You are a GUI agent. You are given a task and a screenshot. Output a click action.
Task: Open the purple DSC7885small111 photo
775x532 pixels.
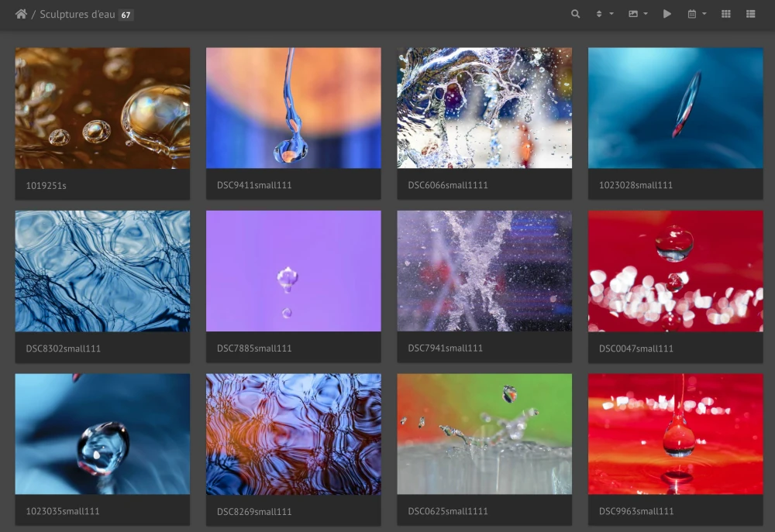click(x=293, y=271)
